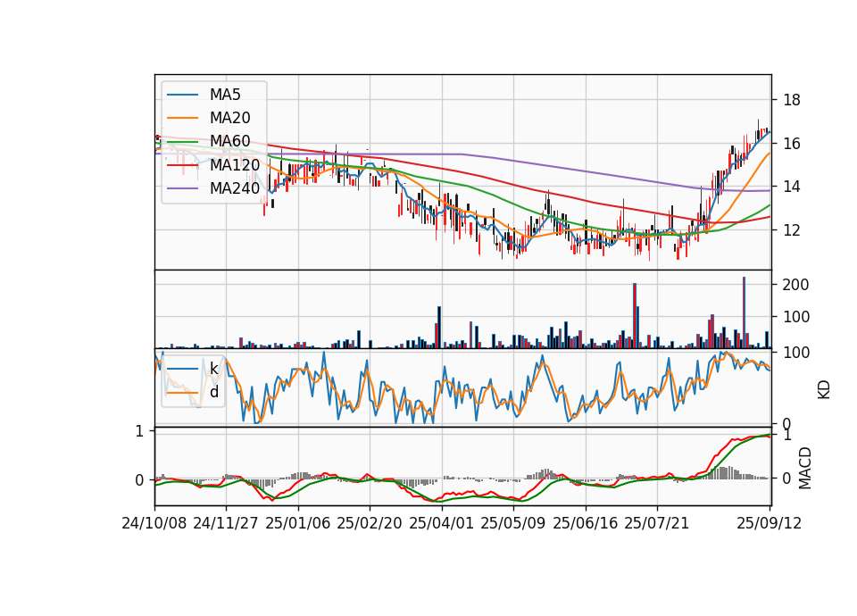Click the price axis value 12

pos(792,230)
